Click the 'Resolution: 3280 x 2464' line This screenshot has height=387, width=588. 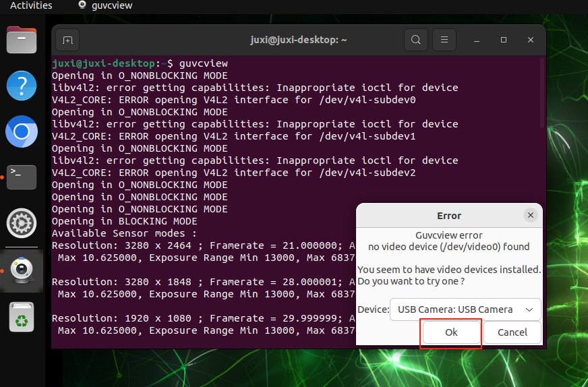point(204,245)
